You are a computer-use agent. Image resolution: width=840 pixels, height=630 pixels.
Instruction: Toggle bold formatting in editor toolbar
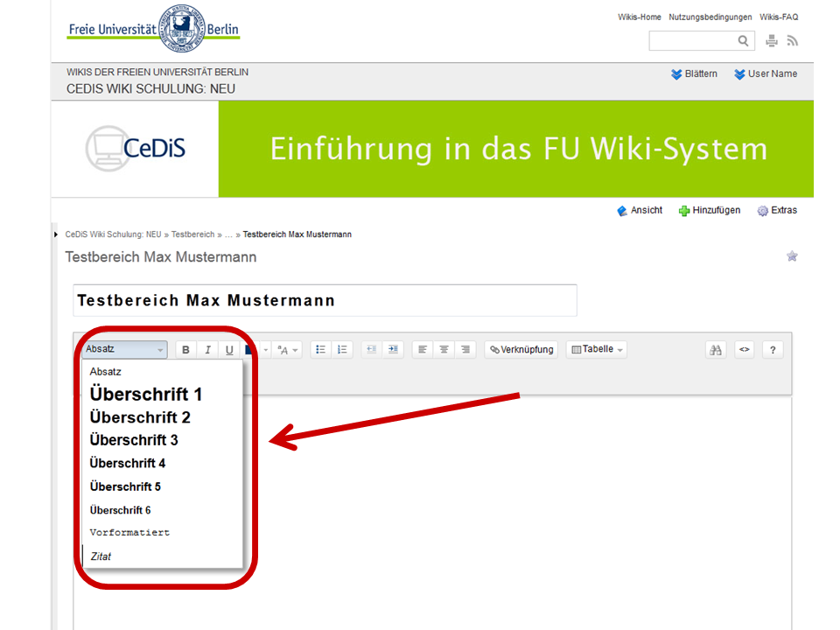pos(185,349)
